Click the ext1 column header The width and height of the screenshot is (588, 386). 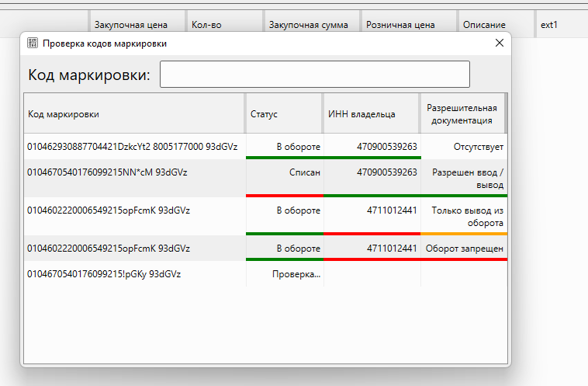(x=560, y=25)
